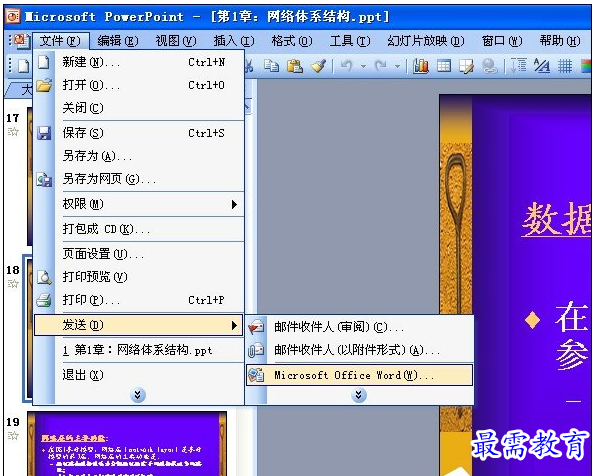Click the printer icon beside 打印
The image size is (595, 476).
(x=44, y=300)
